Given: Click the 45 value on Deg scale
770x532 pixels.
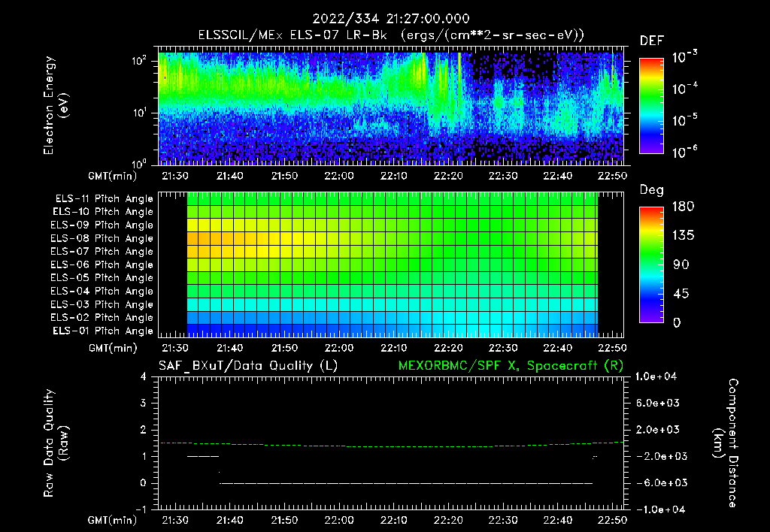Looking at the screenshot, I should [x=681, y=294].
